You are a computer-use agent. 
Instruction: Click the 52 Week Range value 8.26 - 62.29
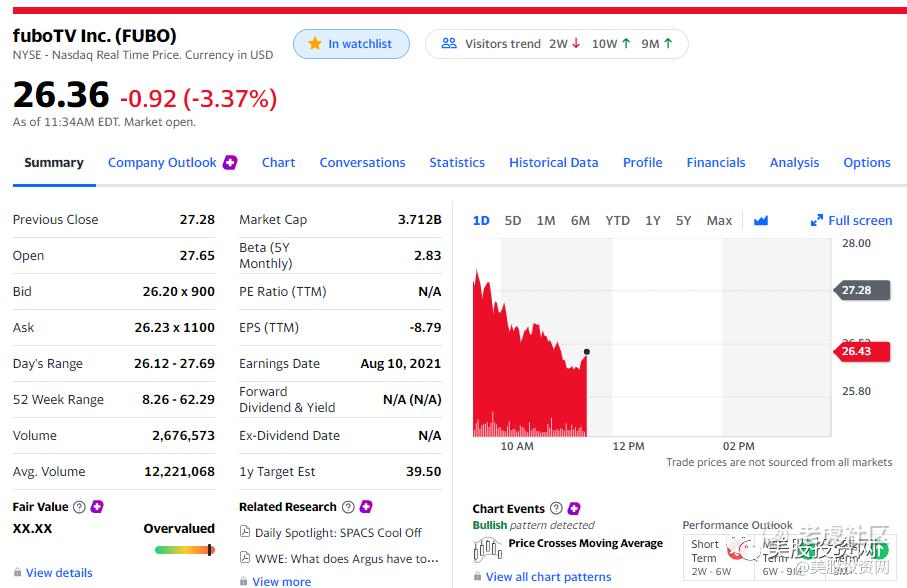click(x=178, y=400)
